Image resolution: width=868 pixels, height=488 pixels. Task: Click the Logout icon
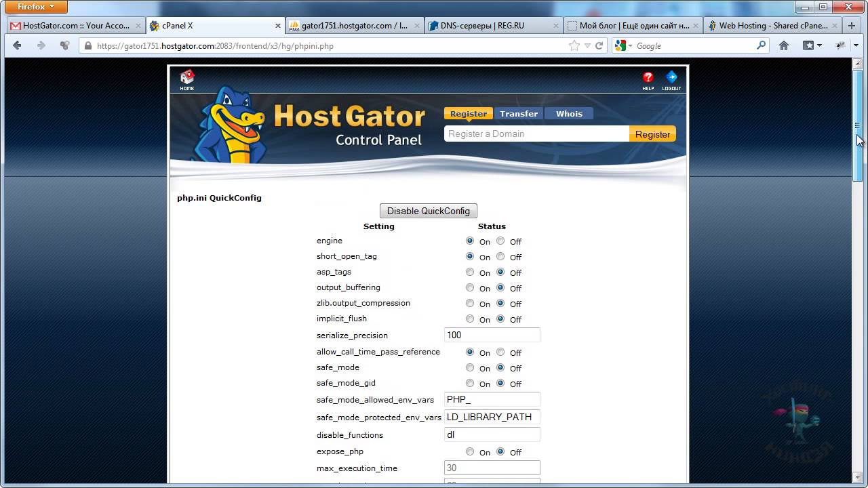point(671,80)
